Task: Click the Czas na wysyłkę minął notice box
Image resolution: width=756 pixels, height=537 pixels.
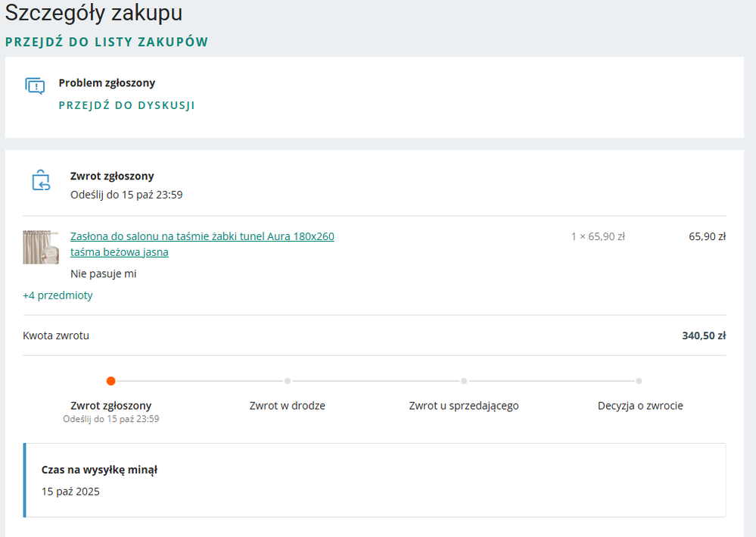Action: tap(375, 480)
